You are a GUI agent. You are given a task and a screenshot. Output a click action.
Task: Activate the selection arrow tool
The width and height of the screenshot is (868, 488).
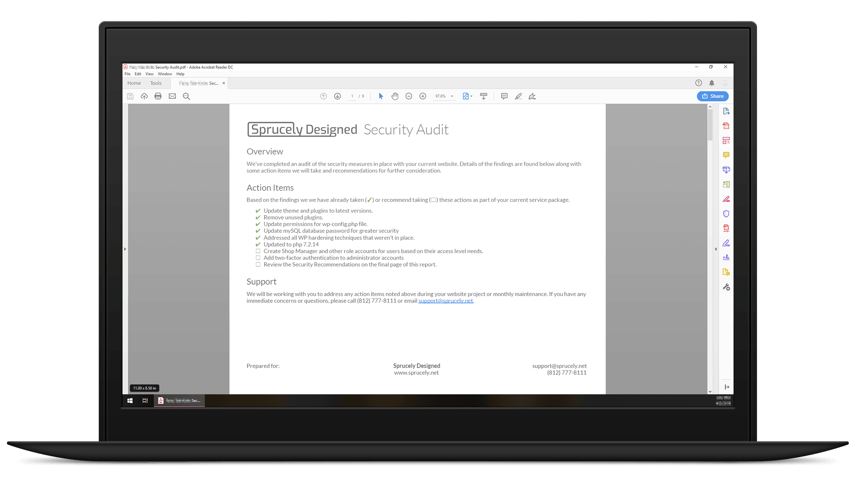[381, 96]
